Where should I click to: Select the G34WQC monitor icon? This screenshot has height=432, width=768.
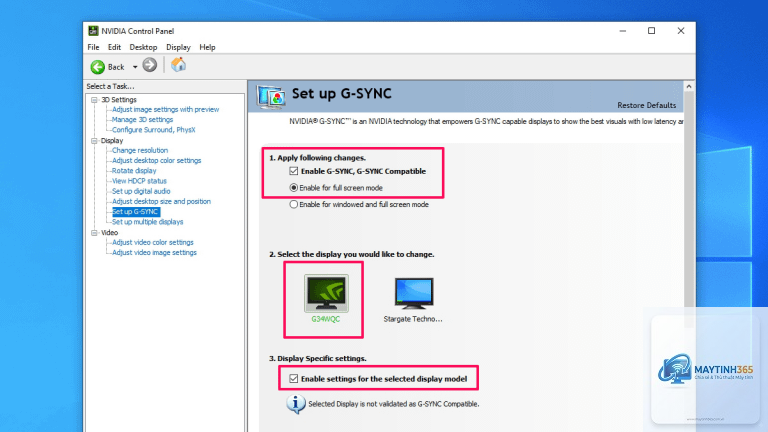[326, 293]
